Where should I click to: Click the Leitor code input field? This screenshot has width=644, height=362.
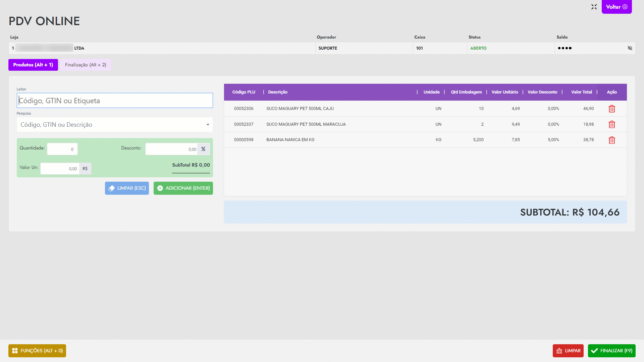tap(115, 101)
